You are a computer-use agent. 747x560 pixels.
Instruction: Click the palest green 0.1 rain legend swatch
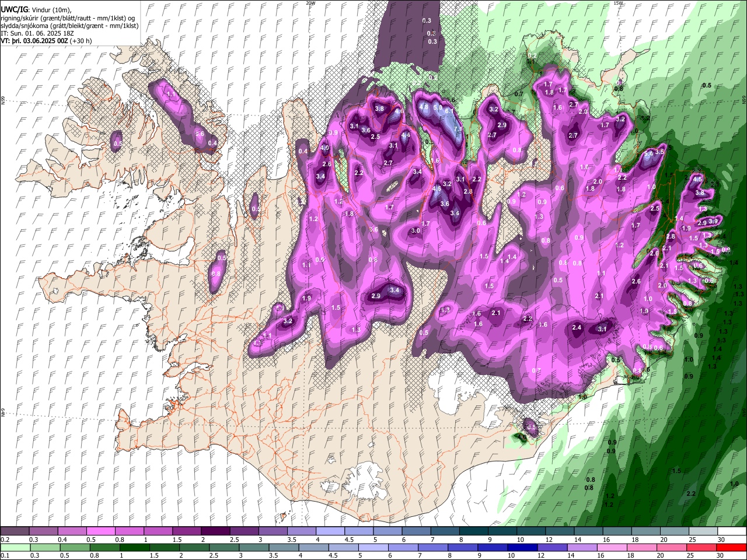pyautogui.click(x=15, y=548)
